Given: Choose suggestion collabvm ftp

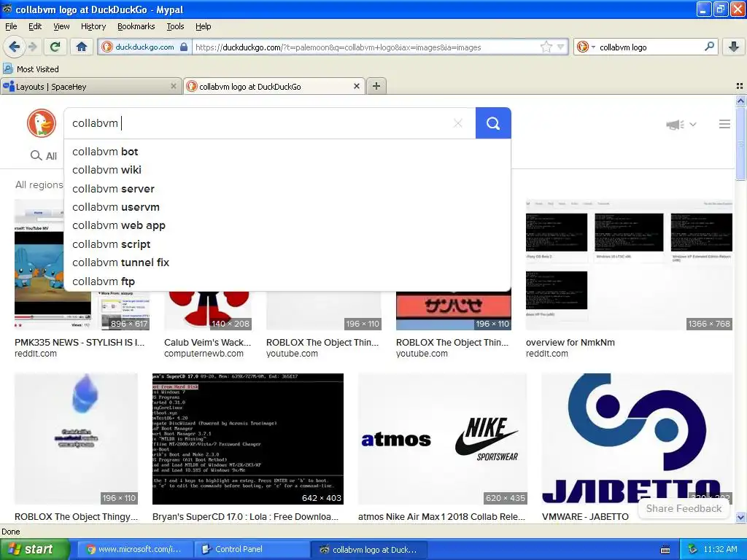Looking at the screenshot, I should (287, 281).
